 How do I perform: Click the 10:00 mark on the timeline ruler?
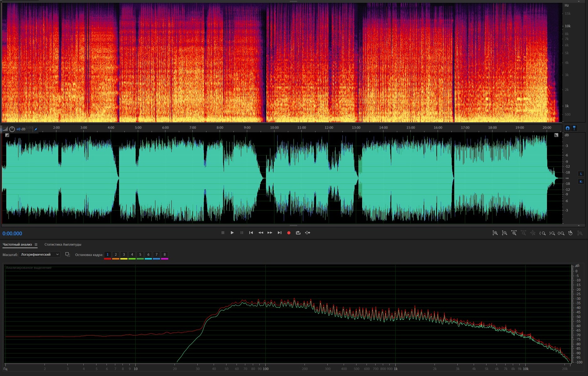point(274,128)
